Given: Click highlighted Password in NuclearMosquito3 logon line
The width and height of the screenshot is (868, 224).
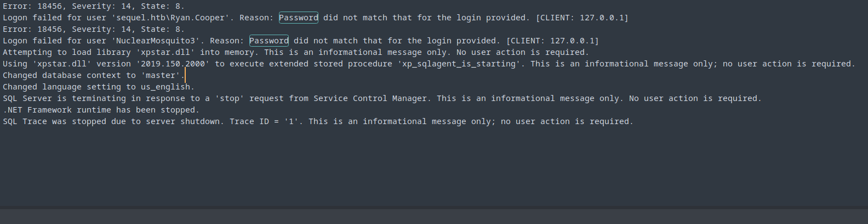Looking at the screenshot, I should click(269, 41).
